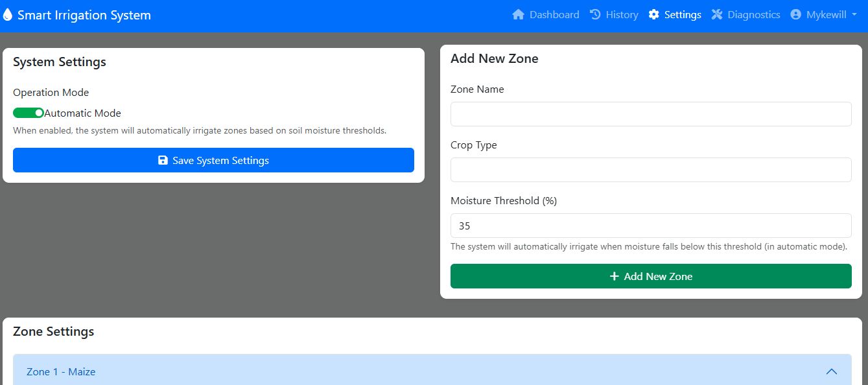The image size is (868, 385).
Task: Click the Moisture Threshold field showing 35
Action: pyautogui.click(x=651, y=226)
